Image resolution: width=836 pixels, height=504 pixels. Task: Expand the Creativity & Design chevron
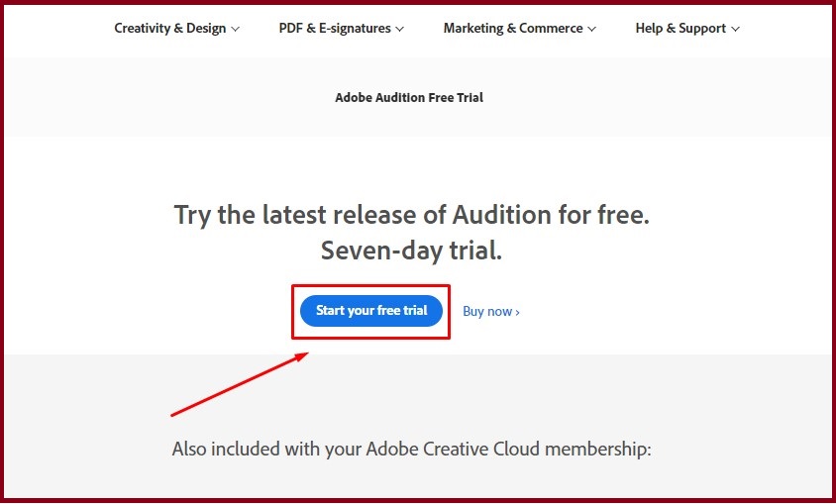[x=236, y=29]
